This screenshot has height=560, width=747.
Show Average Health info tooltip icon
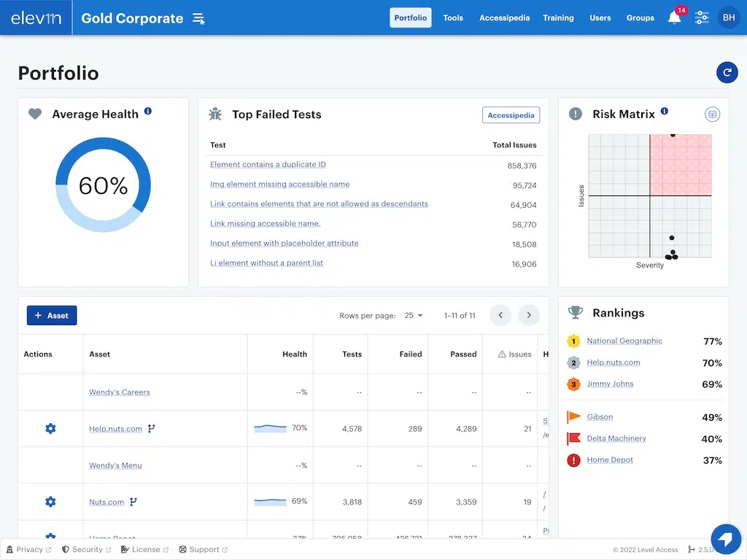(x=148, y=111)
